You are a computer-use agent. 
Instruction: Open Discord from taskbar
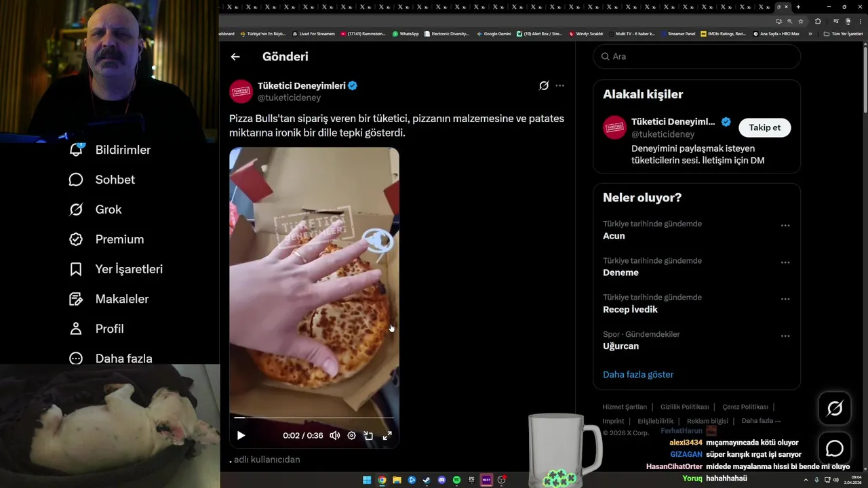click(x=441, y=480)
